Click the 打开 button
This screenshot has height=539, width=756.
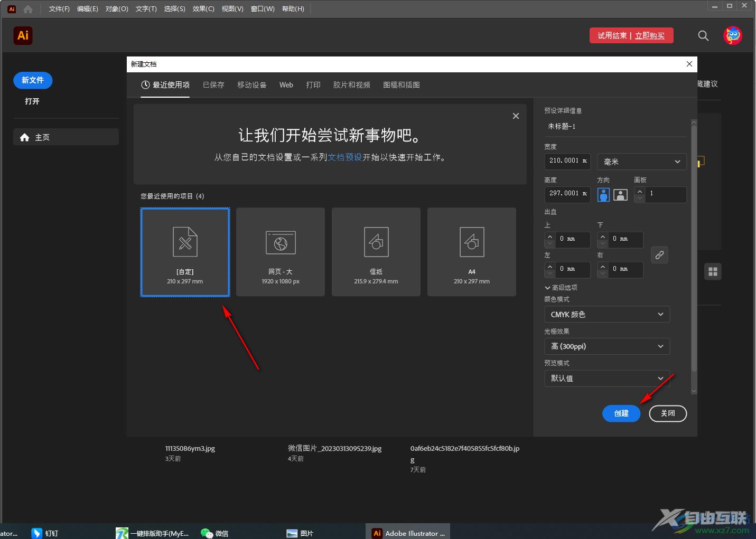tap(32, 101)
